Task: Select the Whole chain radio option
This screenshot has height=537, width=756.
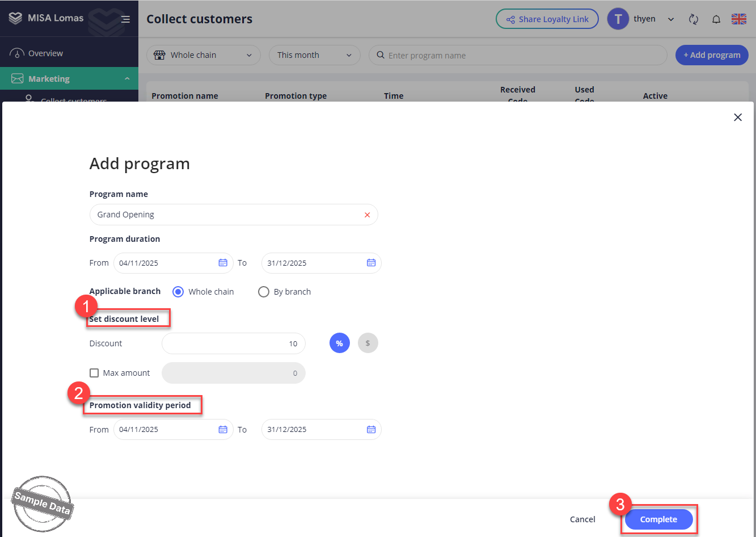Action: tap(178, 292)
